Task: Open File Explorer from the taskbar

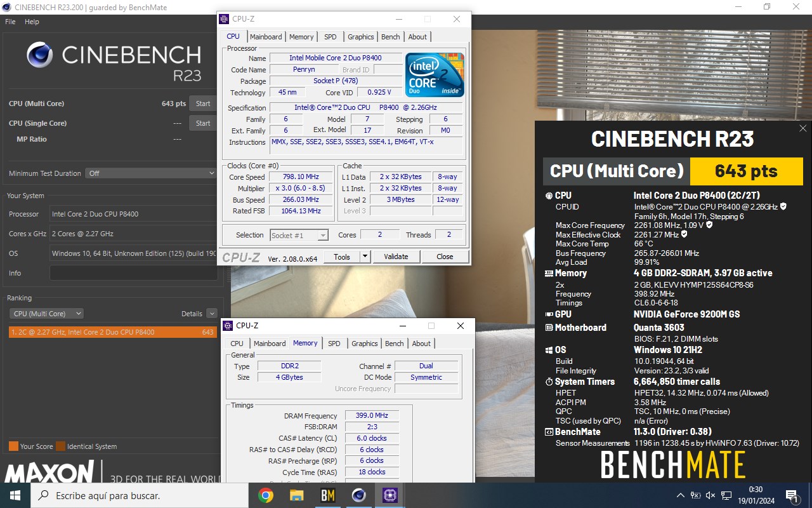Action: tap(297, 495)
